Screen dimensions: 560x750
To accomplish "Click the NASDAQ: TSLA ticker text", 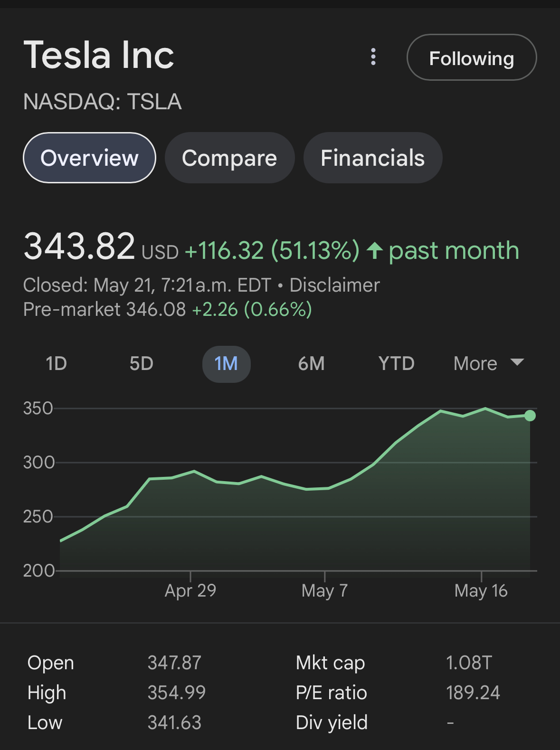I will [x=103, y=102].
